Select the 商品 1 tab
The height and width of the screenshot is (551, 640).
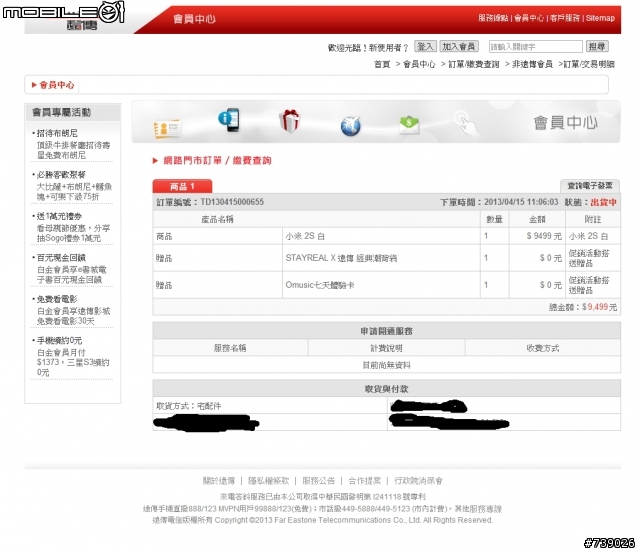[182, 186]
